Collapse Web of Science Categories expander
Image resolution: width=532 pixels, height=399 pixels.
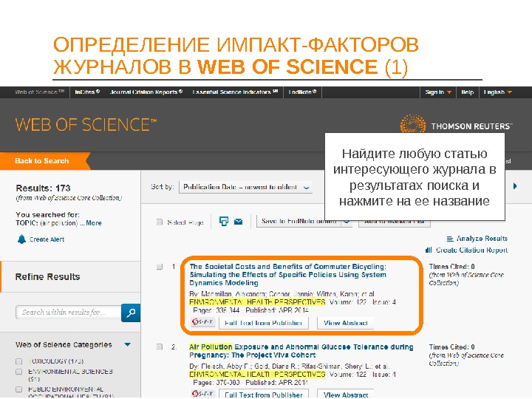pos(128,345)
